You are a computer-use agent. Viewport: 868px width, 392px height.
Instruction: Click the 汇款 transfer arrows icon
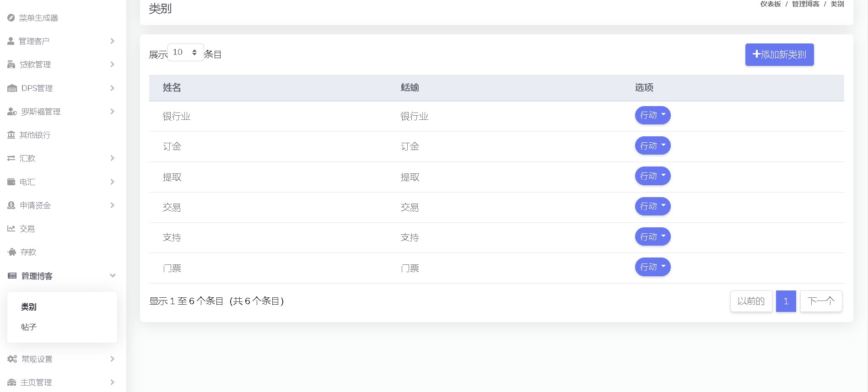11,158
